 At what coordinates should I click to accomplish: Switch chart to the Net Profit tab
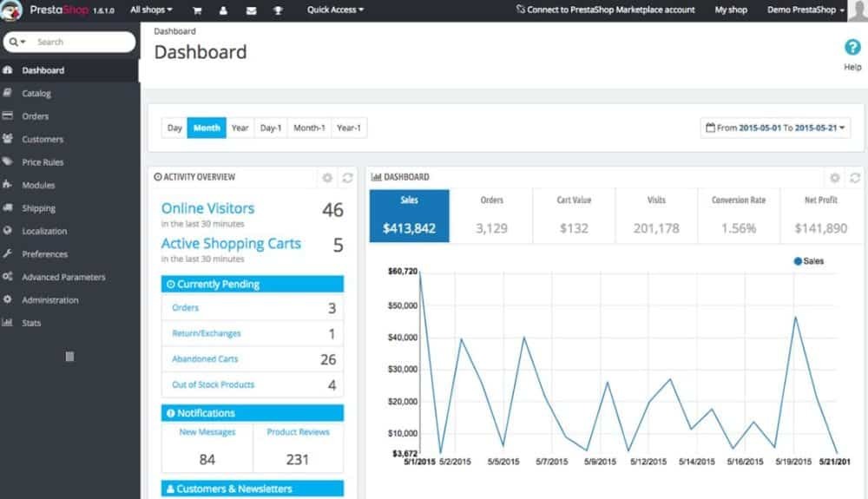coord(820,216)
